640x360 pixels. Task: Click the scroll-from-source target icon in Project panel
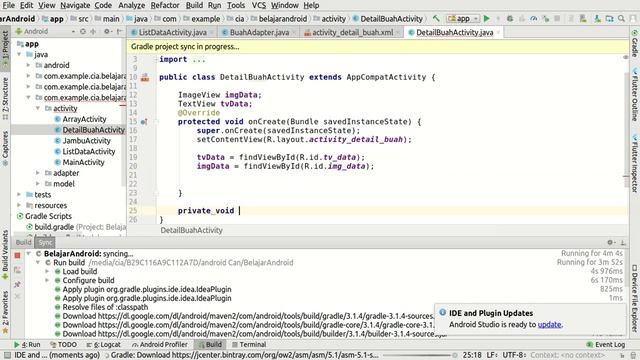coord(83,31)
